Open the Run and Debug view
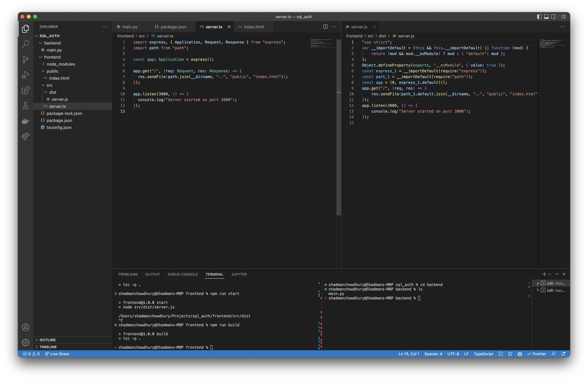The height and width of the screenshot is (381, 588). coord(25,75)
